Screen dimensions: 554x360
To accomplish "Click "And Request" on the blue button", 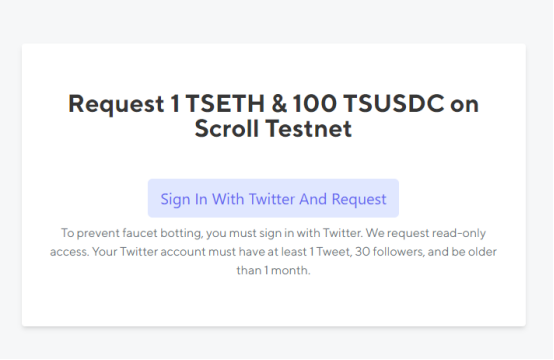I will 343,199.
